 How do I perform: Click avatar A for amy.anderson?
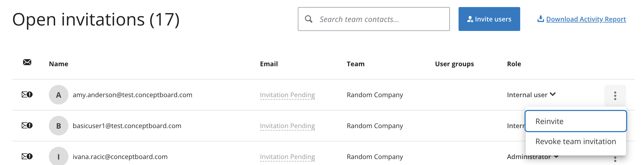59,95
